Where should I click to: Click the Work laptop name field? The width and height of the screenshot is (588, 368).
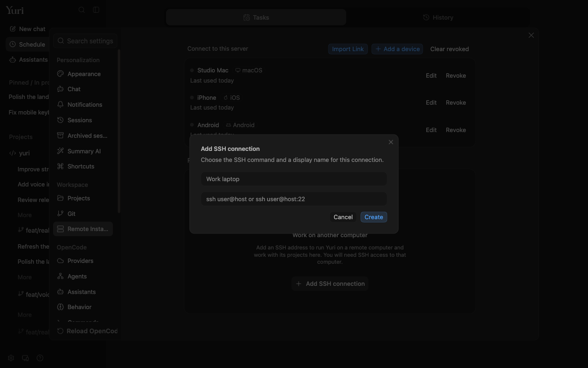pos(294,179)
